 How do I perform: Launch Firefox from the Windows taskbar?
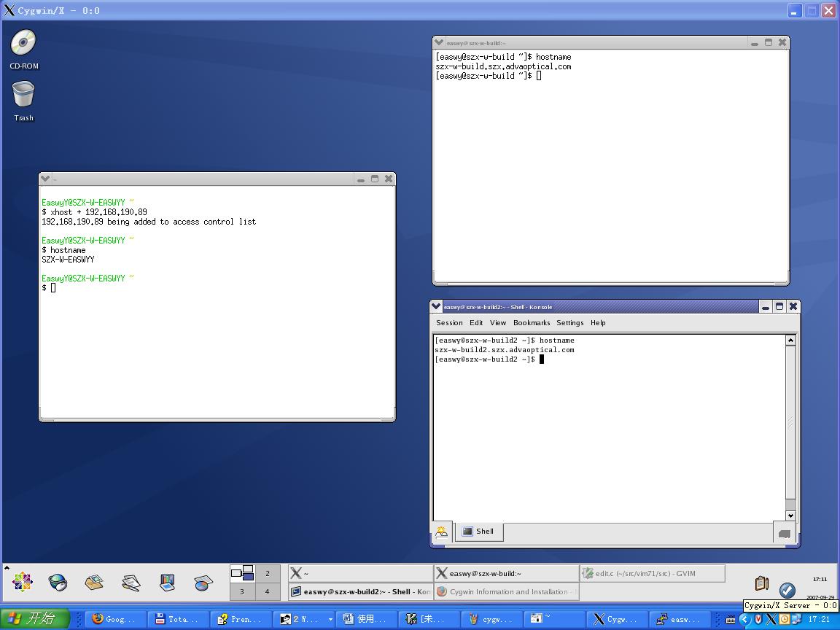97,618
